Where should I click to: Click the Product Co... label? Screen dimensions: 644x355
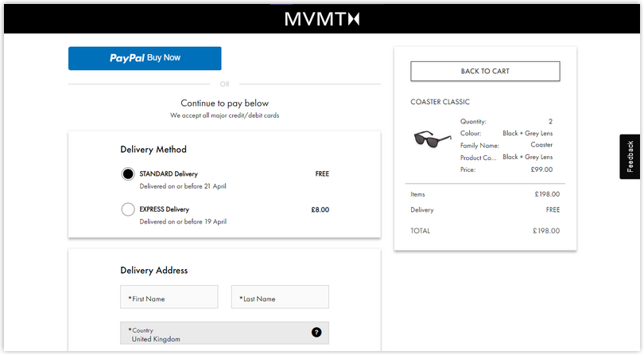tap(478, 158)
